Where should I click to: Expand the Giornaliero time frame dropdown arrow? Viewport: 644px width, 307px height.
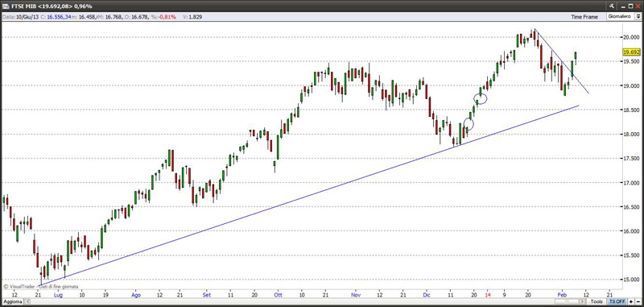(x=638, y=16)
